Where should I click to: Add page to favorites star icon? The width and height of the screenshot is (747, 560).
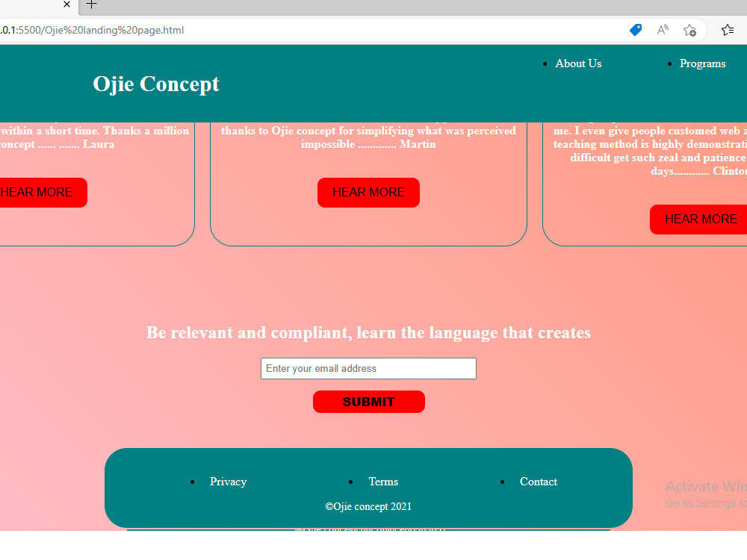pyautogui.click(x=689, y=31)
